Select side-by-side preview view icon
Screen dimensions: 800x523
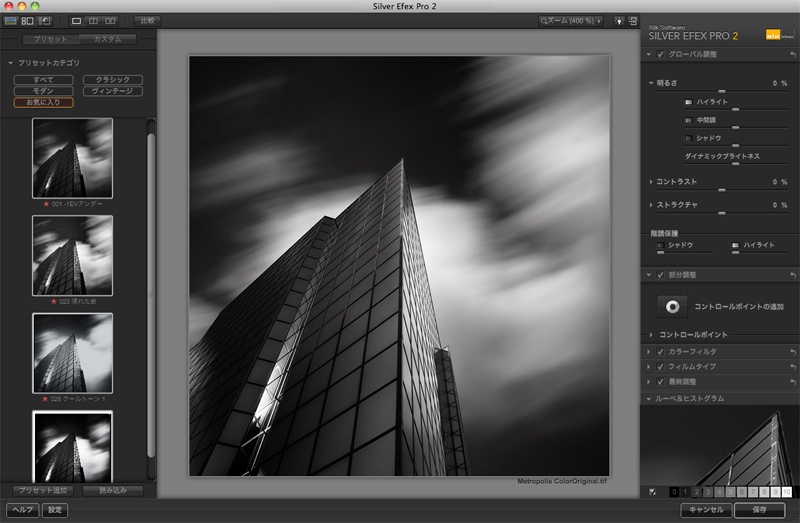pos(110,21)
